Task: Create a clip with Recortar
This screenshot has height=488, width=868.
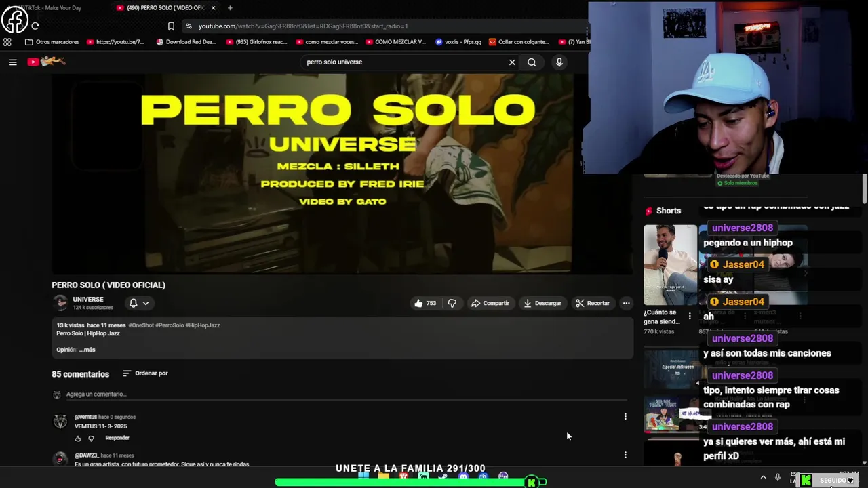Action: [593, 303]
